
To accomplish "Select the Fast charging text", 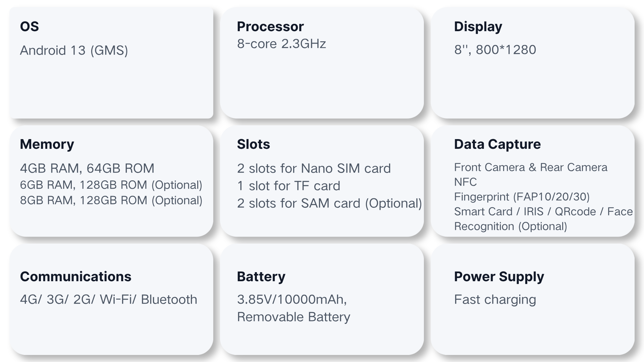I will (495, 300).
